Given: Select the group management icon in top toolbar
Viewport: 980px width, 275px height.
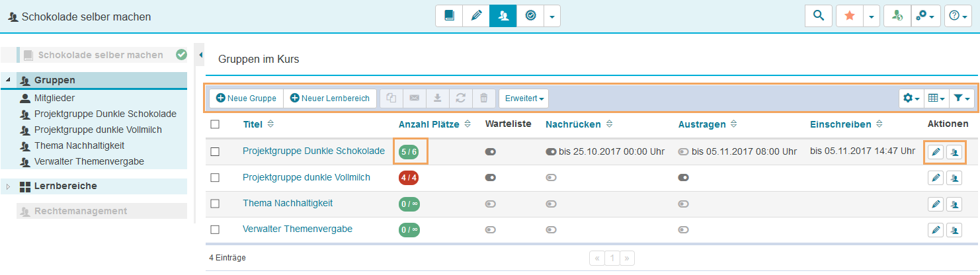Looking at the screenshot, I should tap(503, 16).
